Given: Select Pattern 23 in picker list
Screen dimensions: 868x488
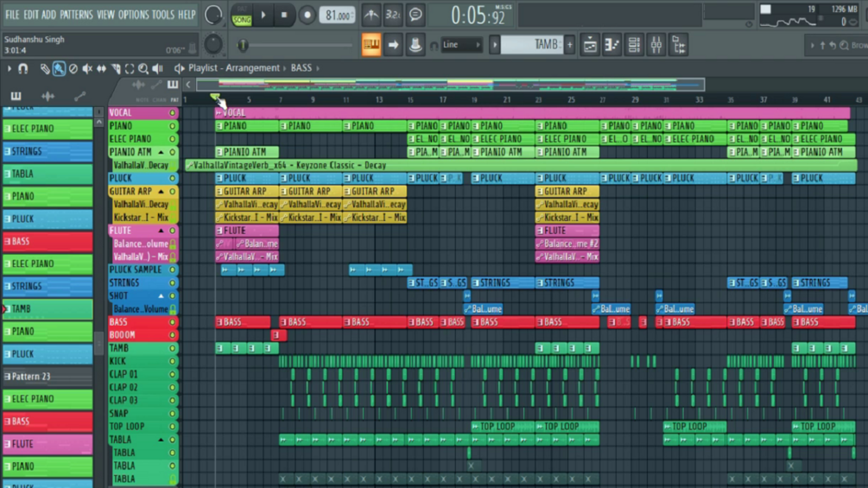Looking at the screenshot, I should [48, 377].
